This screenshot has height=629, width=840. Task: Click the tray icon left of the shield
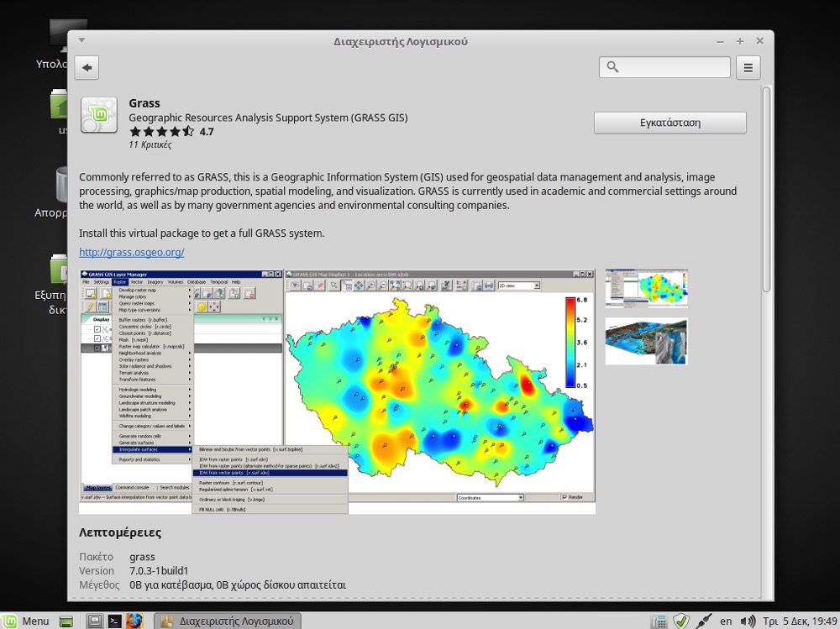point(659,621)
